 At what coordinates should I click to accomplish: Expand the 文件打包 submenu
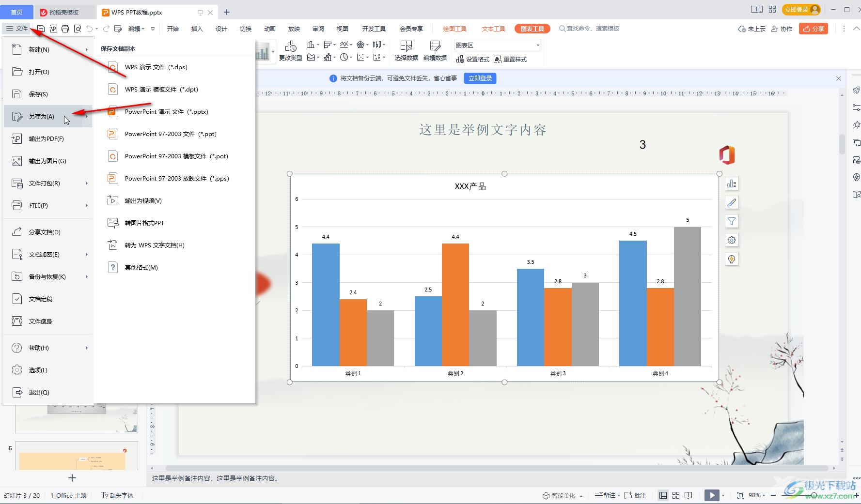87,183
